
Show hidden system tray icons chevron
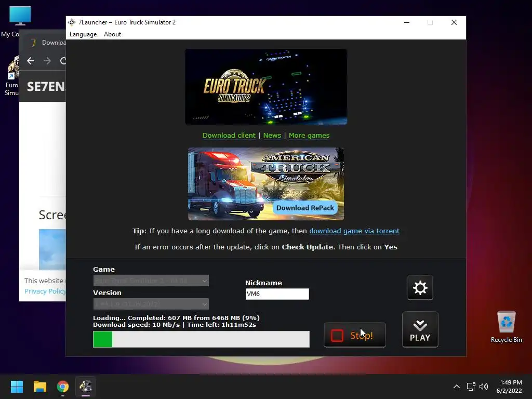[457, 387]
